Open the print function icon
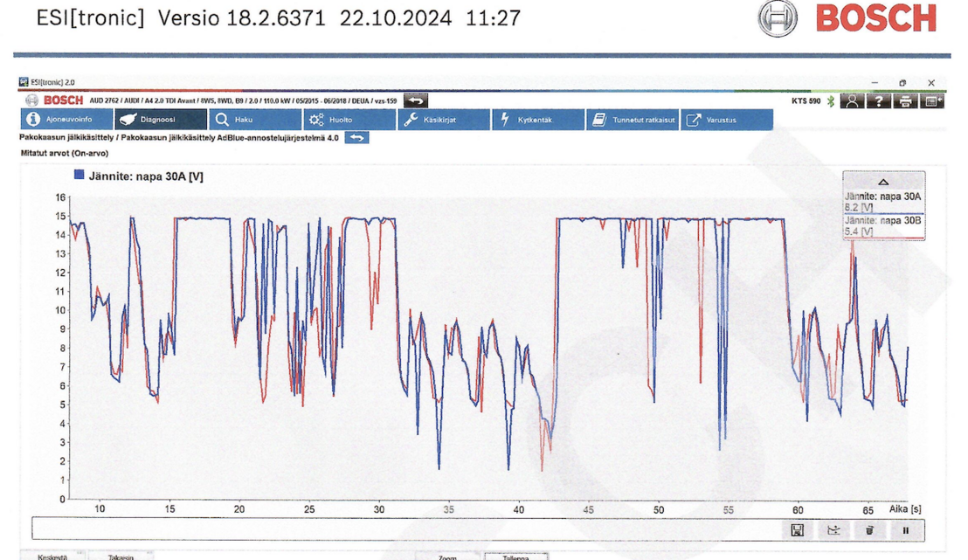This screenshot has width=968, height=560. click(906, 101)
